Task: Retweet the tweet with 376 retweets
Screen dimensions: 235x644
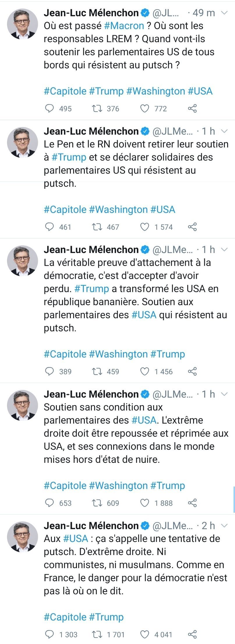Action: [x=97, y=108]
